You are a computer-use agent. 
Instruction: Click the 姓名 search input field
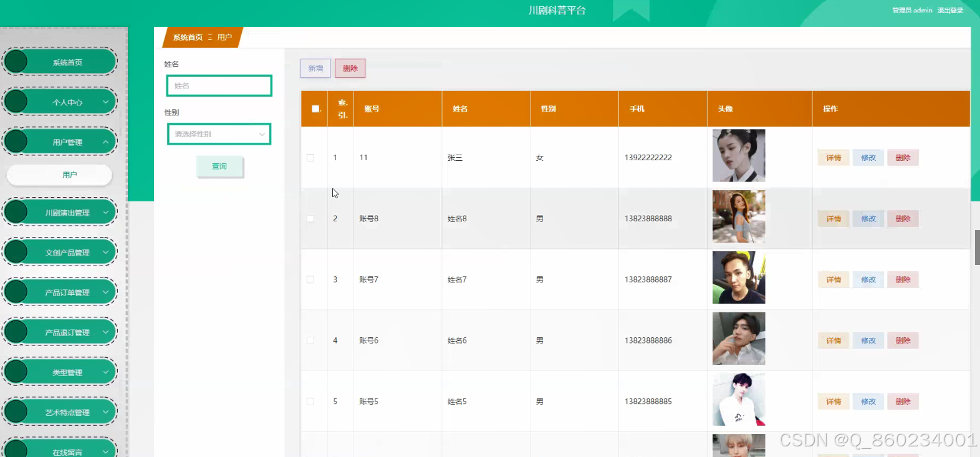tap(219, 86)
